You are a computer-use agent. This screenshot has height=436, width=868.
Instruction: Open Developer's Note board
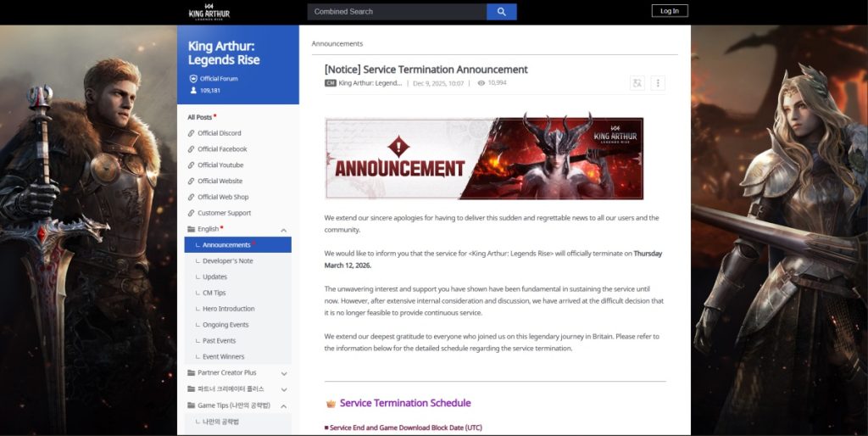point(227,261)
